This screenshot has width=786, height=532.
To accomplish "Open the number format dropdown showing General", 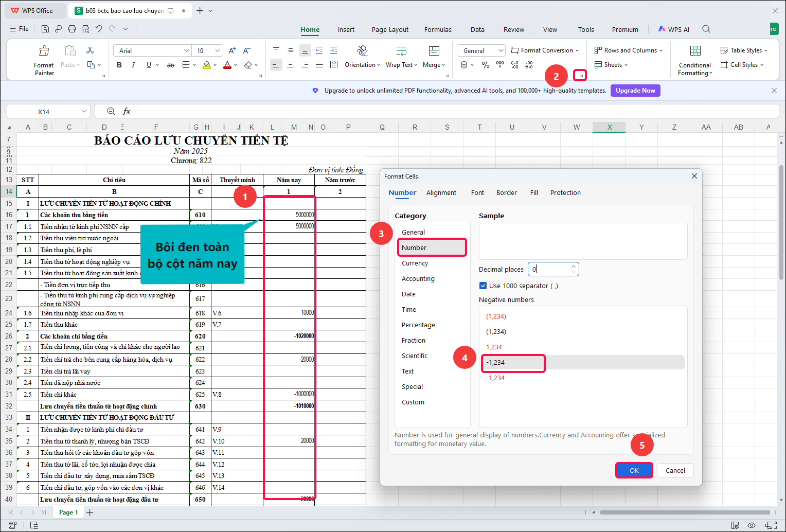I will pos(501,50).
